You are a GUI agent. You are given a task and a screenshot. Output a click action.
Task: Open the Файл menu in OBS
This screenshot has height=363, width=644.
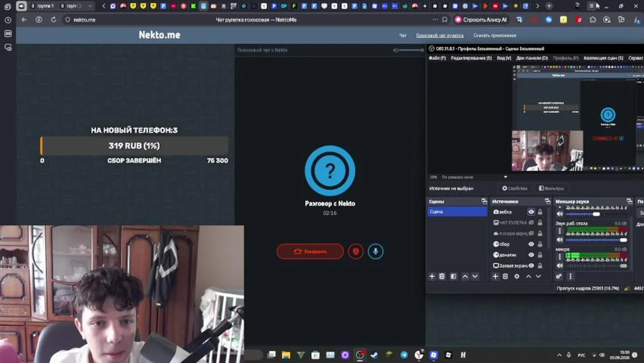(x=437, y=58)
